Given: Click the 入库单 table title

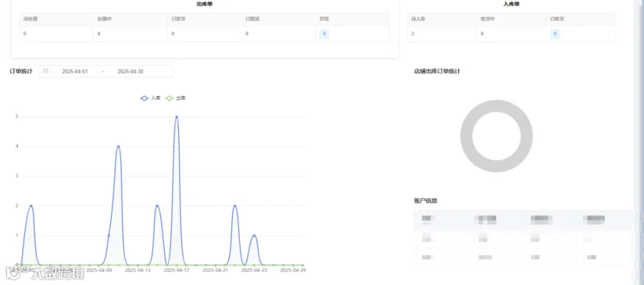Looking at the screenshot, I should click(512, 4).
